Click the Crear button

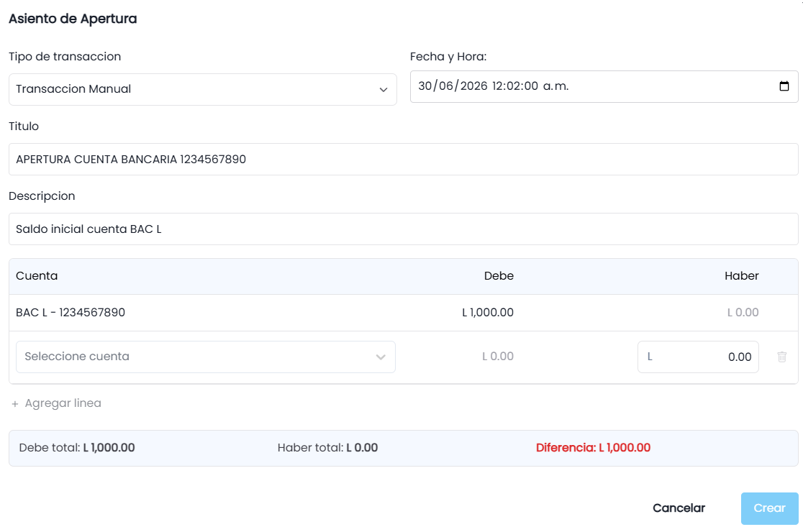point(769,508)
